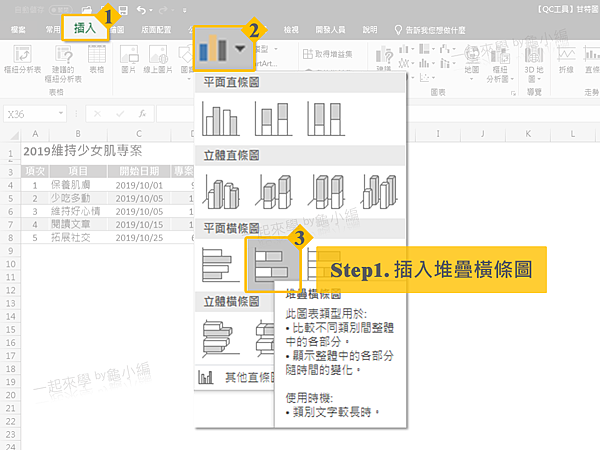Switch to the 說明 help tab

tap(370, 29)
